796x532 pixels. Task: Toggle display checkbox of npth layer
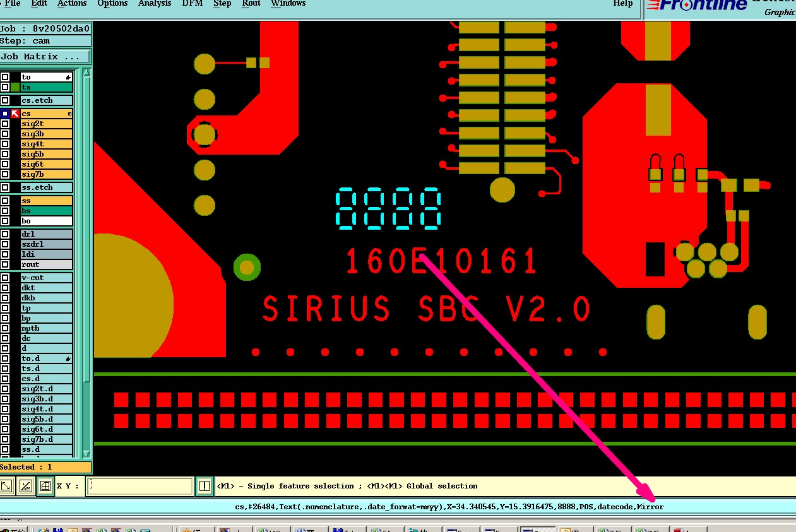[x=5, y=328]
